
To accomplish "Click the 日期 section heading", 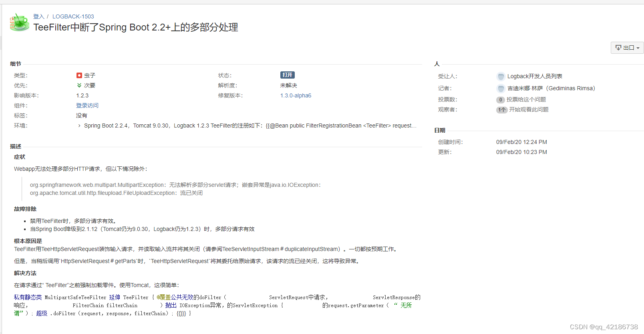I will click(x=440, y=130).
